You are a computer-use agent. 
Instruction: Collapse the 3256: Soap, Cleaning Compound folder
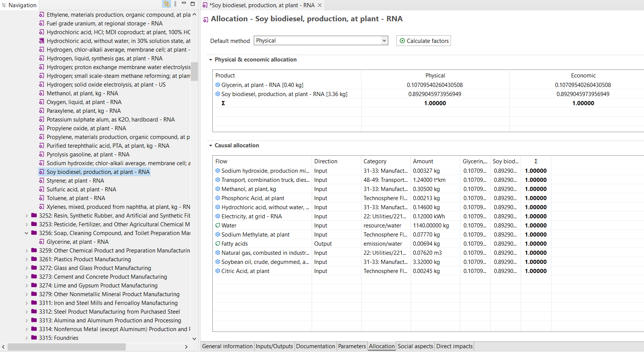(27, 233)
